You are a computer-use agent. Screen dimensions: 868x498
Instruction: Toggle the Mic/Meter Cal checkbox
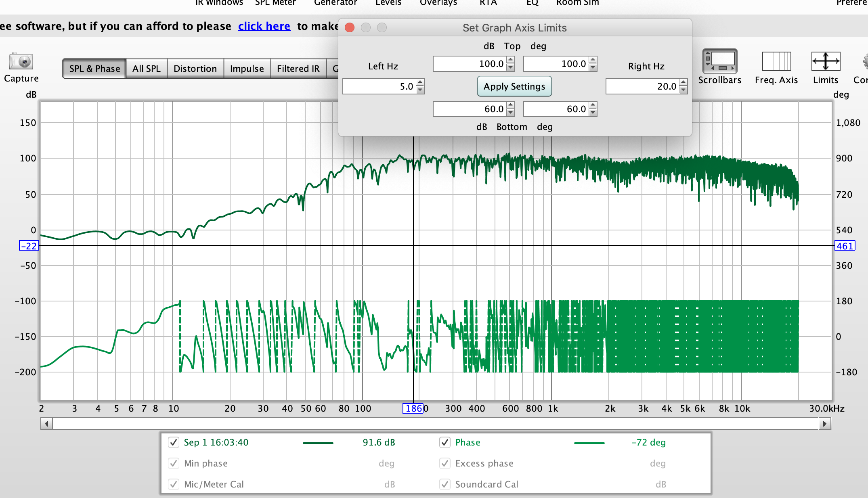tap(174, 484)
